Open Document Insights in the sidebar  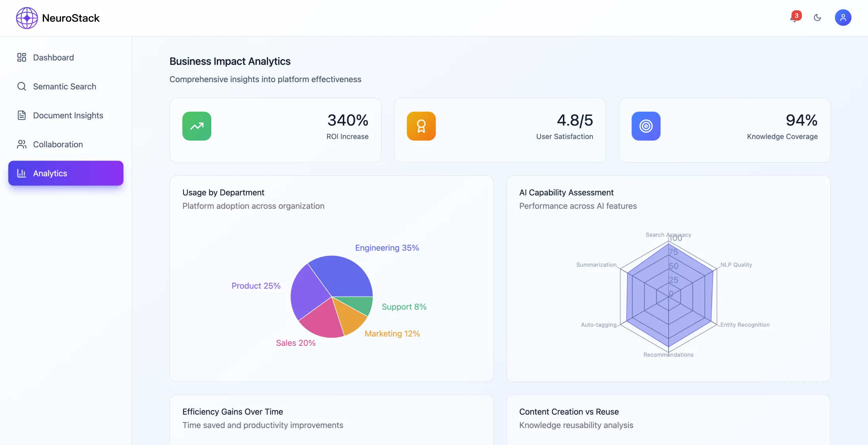(68, 115)
